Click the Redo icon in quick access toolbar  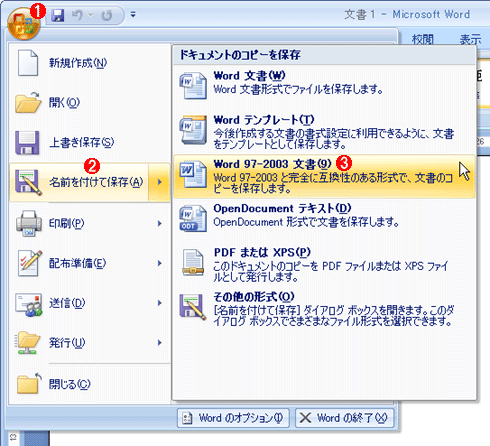pyautogui.click(x=107, y=15)
